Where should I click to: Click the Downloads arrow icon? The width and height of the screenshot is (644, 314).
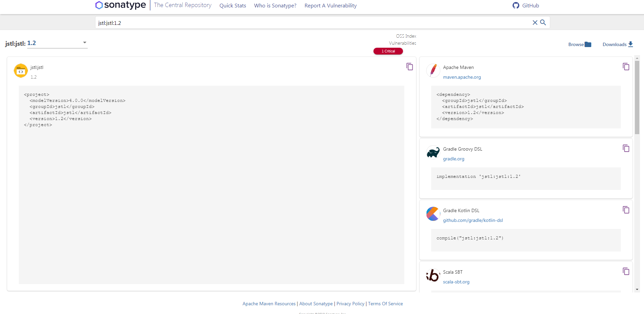coord(631,44)
